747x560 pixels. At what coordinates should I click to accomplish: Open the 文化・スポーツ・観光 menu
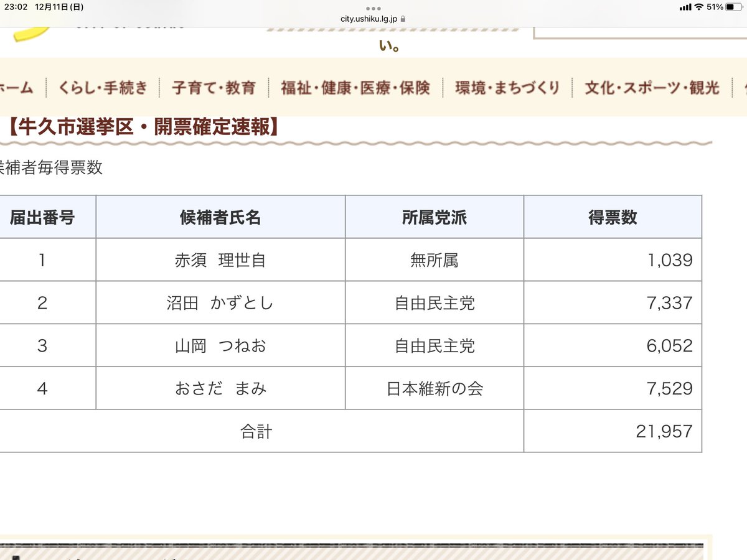tap(652, 88)
